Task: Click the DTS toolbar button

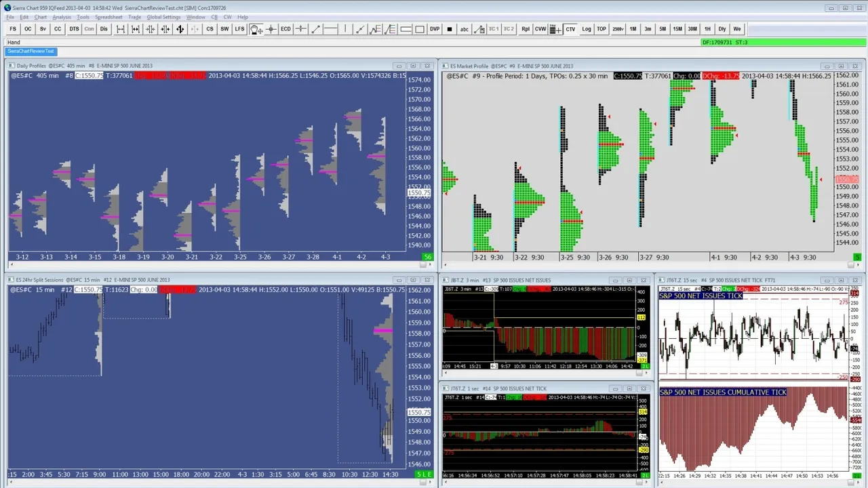Action: (x=74, y=29)
